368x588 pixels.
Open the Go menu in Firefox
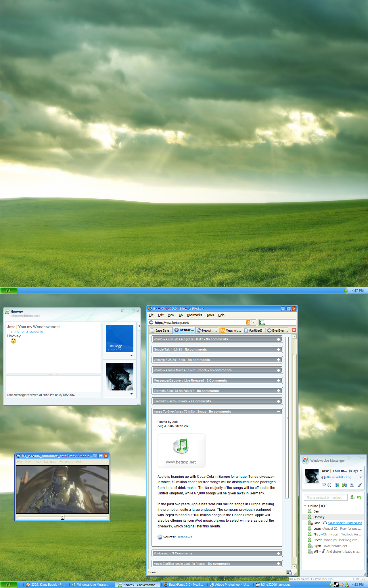point(181,315)
